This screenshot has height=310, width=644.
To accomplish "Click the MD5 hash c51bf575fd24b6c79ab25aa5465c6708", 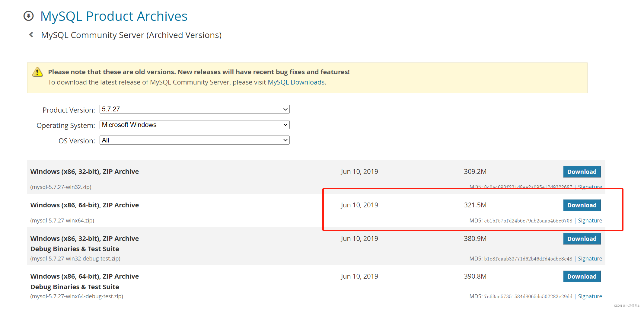I will coord(528,221).
